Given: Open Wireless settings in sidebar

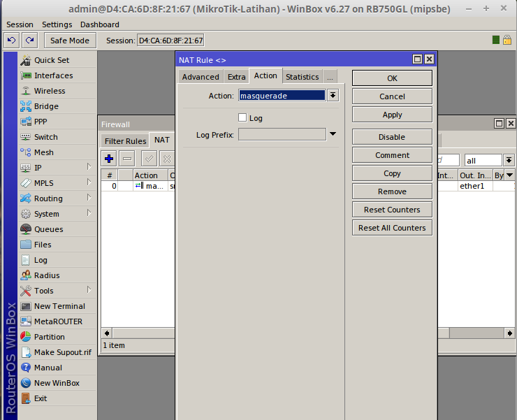Looking at the screenshot, I should 57,91.
